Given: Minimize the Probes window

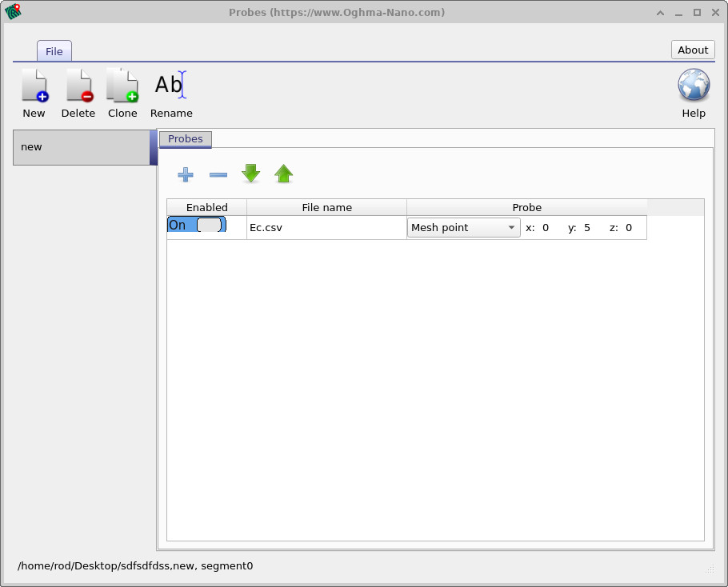Looking at the screenshot, I should (678, 13).
